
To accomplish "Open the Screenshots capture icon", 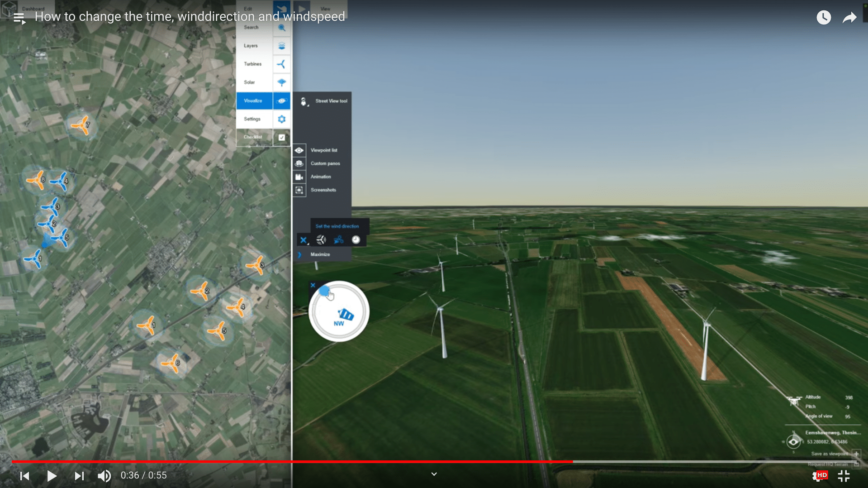I will point(299,190).
